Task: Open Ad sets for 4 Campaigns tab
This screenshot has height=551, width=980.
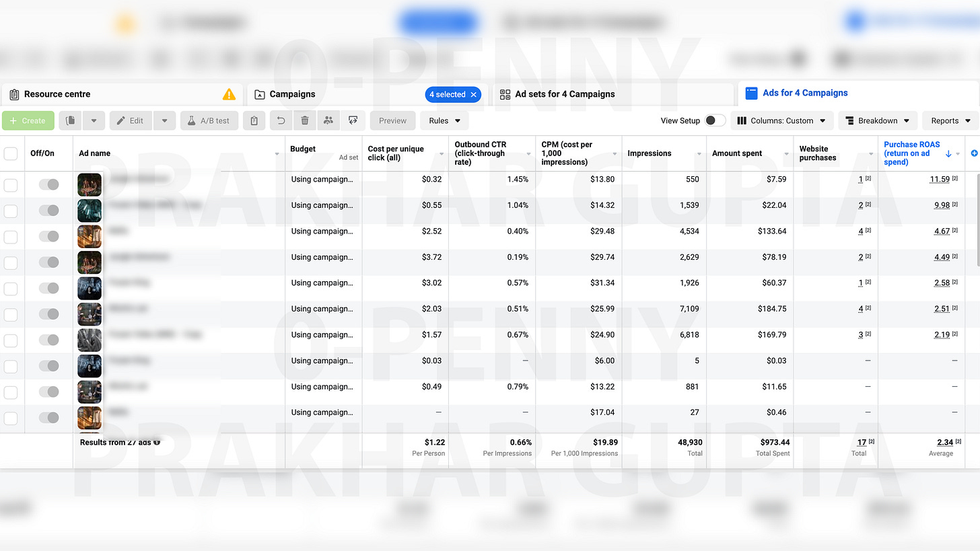Action: [564, 94]
